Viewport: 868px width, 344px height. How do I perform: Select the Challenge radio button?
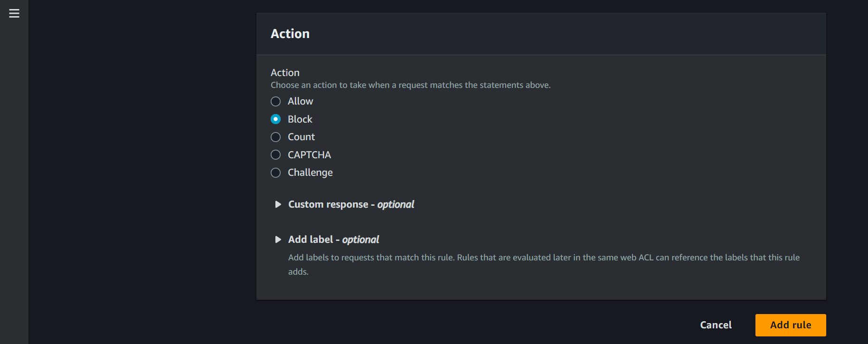(x=275, y=172)
